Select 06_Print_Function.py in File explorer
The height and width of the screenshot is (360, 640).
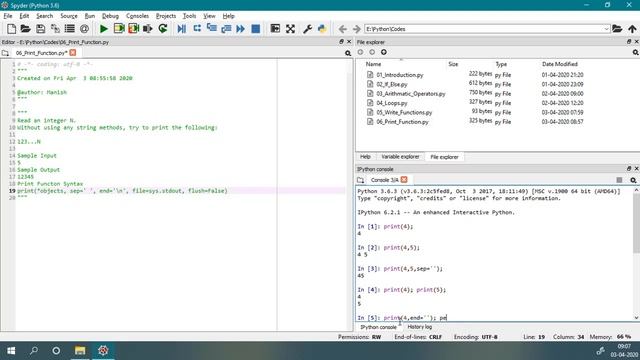coord(402,122)
